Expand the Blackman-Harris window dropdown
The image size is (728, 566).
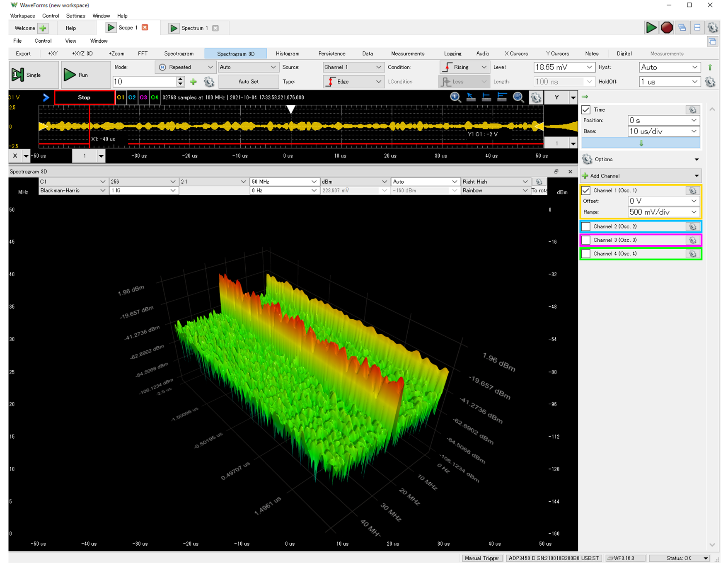(x=73, y=191)
